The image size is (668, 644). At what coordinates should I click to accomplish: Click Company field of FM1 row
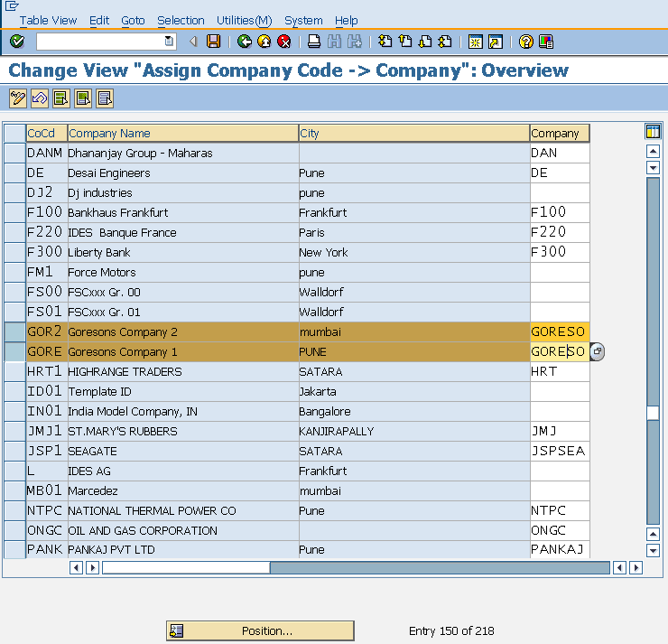coord(560,273)
